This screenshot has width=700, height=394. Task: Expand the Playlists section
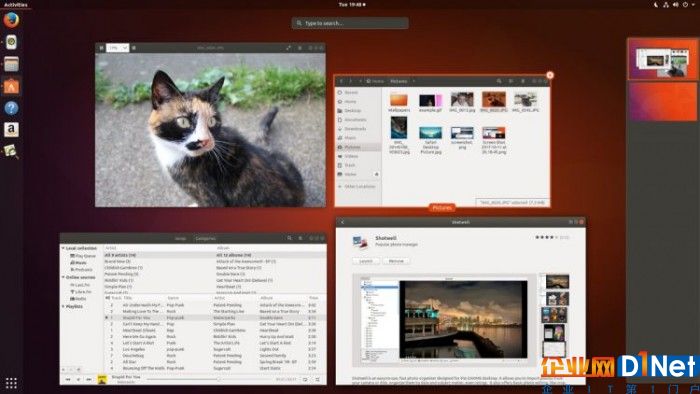tap(63, 307)
